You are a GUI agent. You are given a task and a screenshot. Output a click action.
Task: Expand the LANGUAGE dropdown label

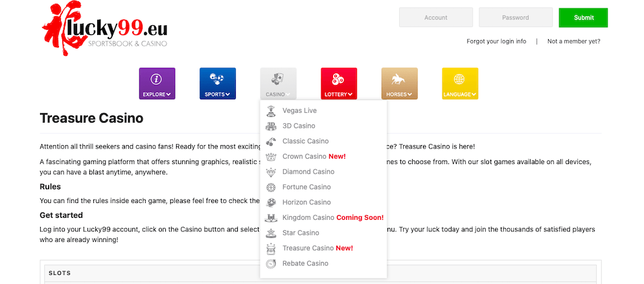459,95
